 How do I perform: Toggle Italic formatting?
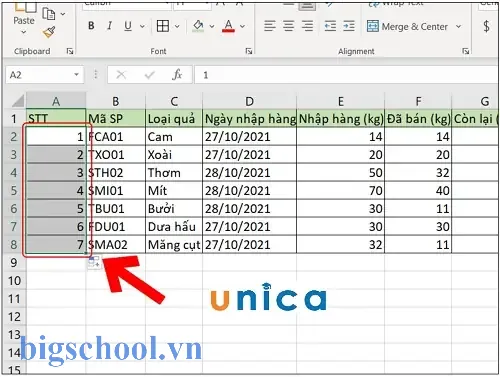(109, 26)
